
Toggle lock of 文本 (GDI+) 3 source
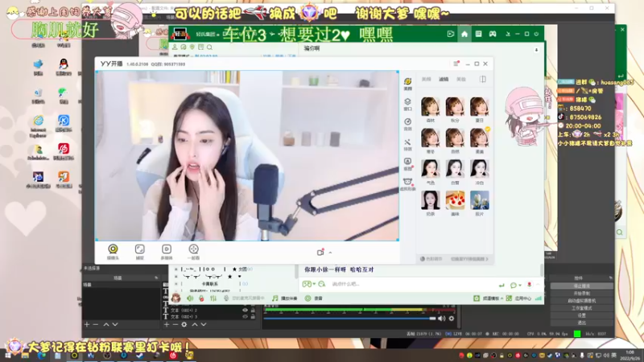(x=253, y=316)
